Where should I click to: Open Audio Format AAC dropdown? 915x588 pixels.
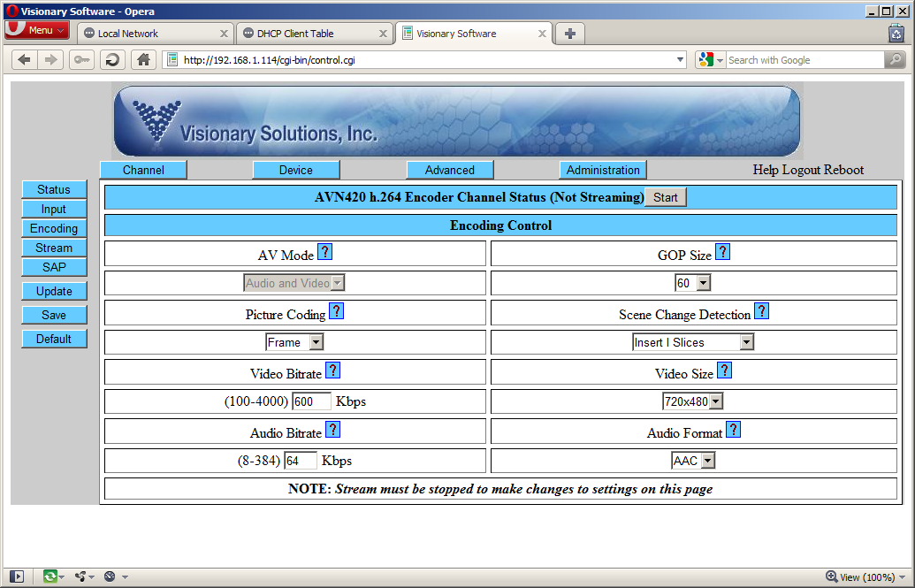pyautogui.click(x=693, y=461)
